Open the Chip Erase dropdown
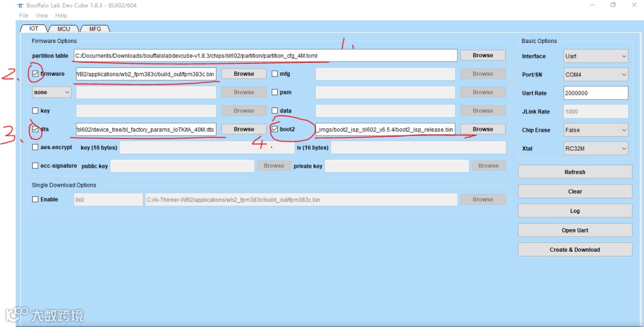 [596, 130]
